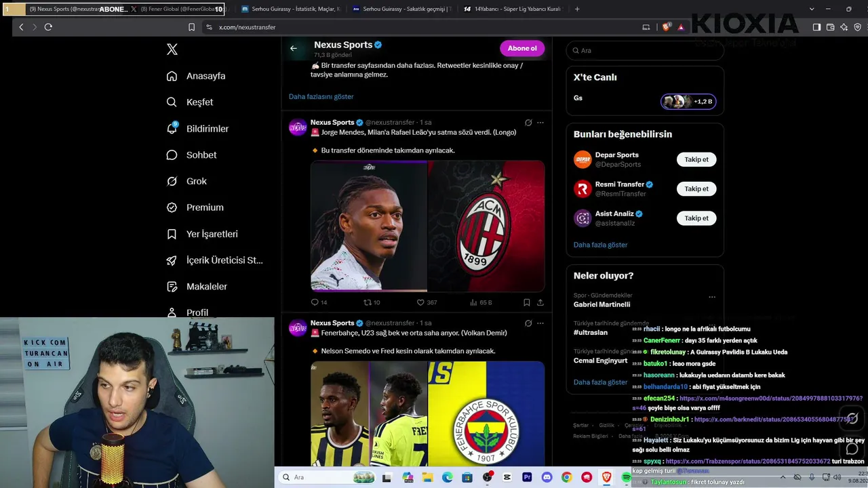Screen dimensions: 868x488
Task: Open Spotify from the taskbar
Action: (x=626, y=477)
